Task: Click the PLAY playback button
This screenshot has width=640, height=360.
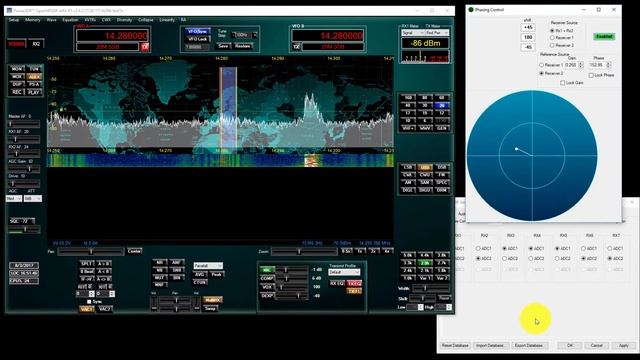Action: click(x=34, y=92)
